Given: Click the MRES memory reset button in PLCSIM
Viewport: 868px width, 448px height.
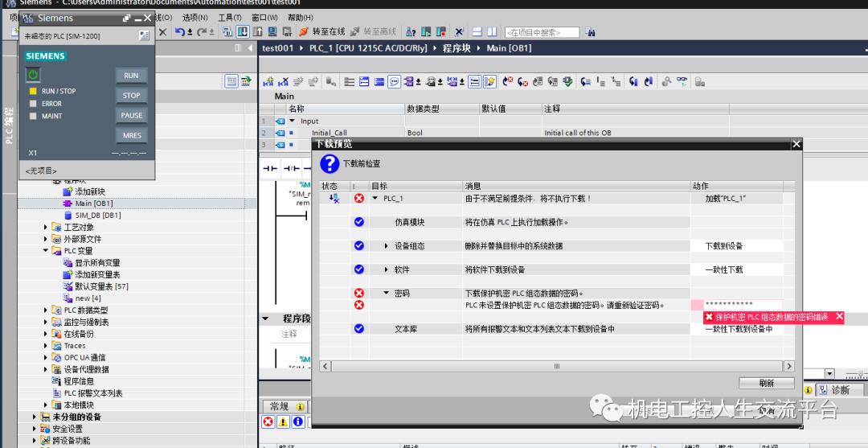Looking at the screenshot, I should 131,135.
